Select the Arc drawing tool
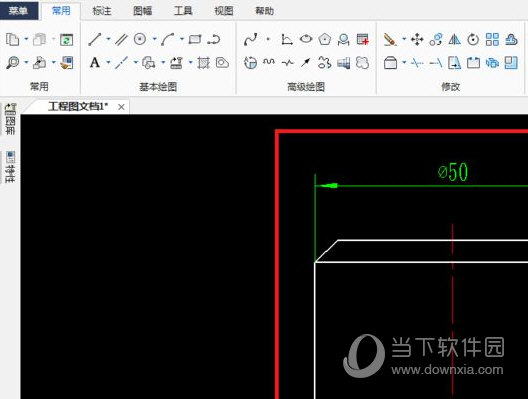Image resolution: width=528 pixels, height=399 pixels. click(167, 39)
